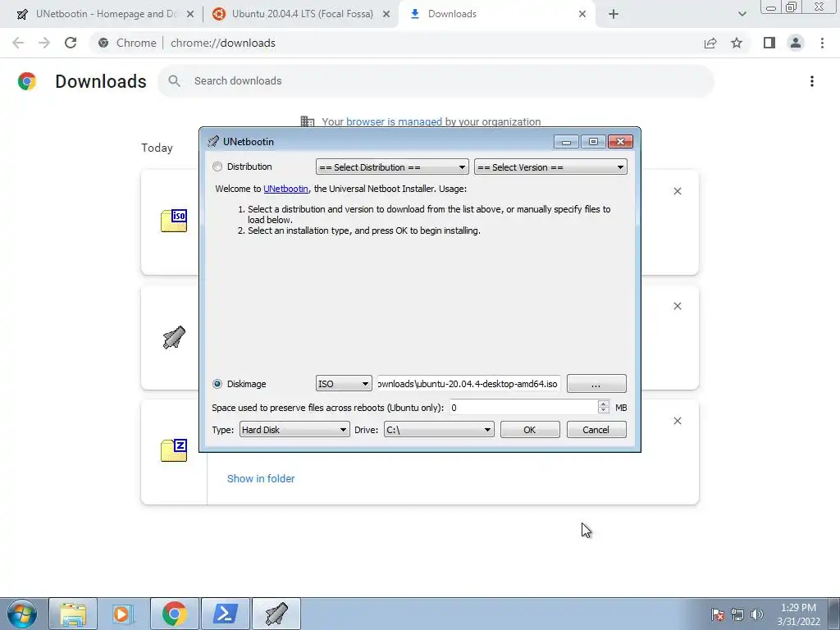This screenshot has height=630, width=840.
Task: Select the Distribution radio button
Action: [217, 167]
